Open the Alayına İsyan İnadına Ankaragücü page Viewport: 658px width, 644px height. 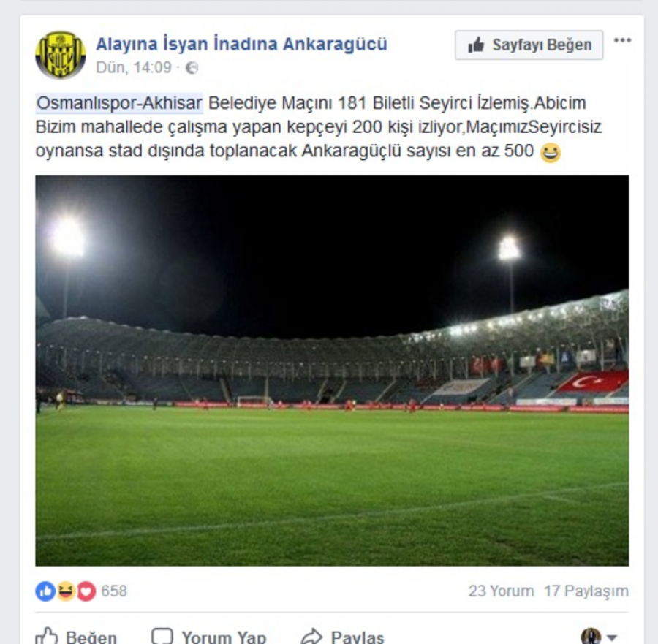(241, 44)
